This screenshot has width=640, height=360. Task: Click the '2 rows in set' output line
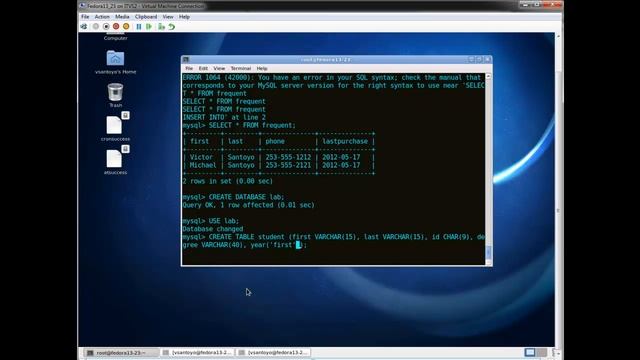pyautogui.click(x=227, y=181)
